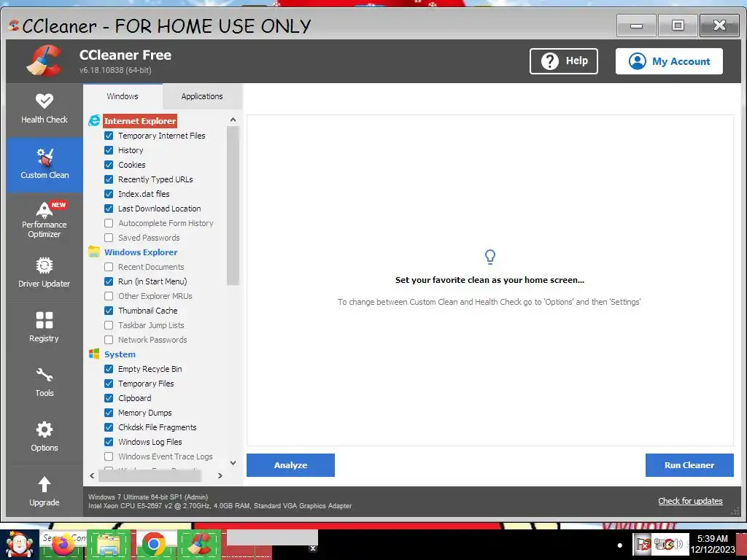Check Recent Documents option
The image size is (747, 560).
click(109, 267)
